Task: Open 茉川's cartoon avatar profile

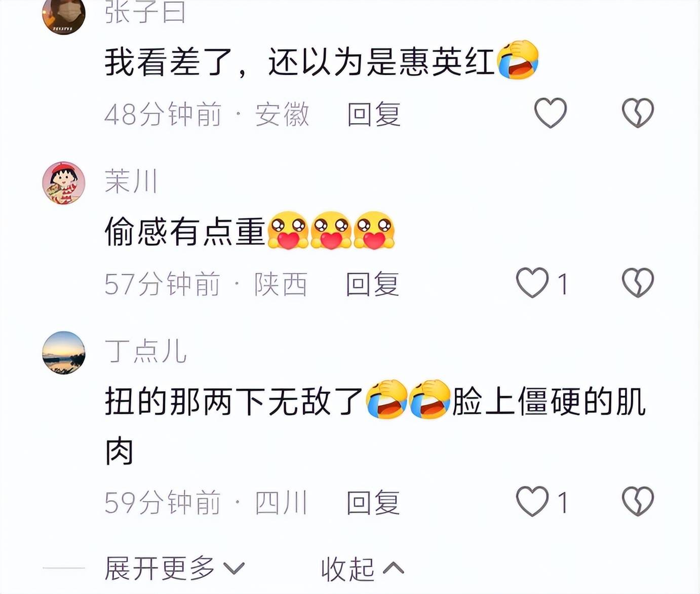Action: point(63,183)
